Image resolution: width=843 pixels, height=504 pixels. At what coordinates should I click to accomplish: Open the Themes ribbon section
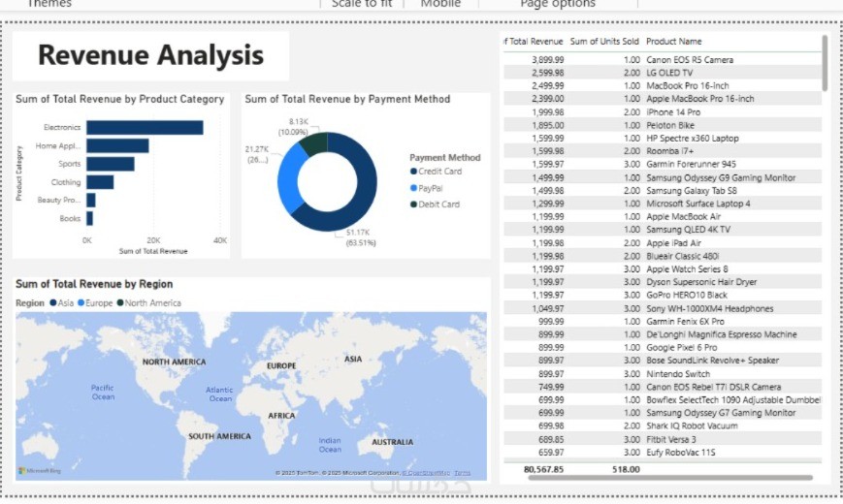click(49, 4)
